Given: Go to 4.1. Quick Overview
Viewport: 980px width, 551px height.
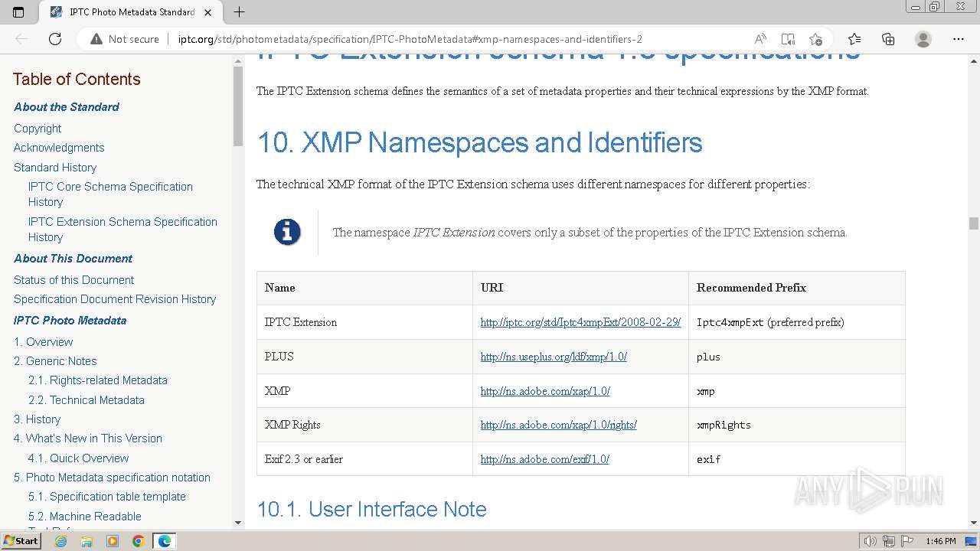Looking at the screenshot, I should [79, 458].
